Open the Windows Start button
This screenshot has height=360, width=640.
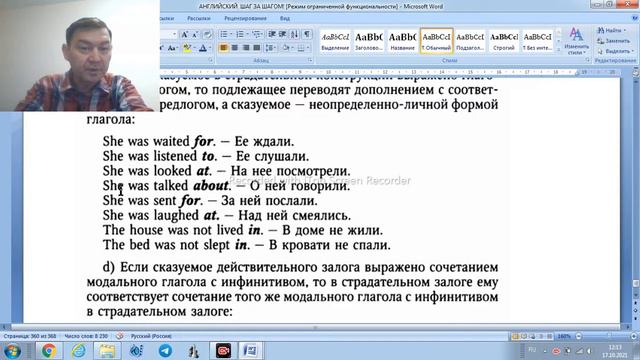[x=12, y=351]
